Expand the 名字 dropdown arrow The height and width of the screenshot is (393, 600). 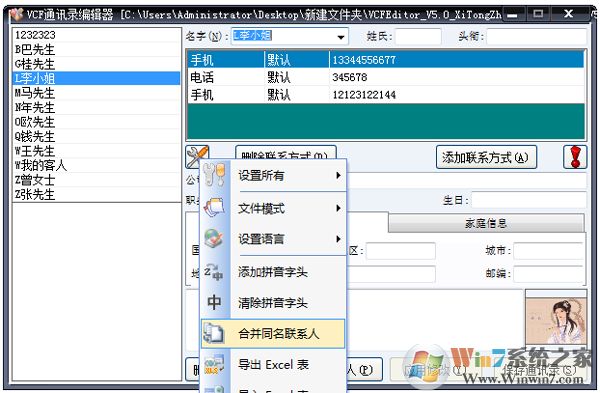340,37
